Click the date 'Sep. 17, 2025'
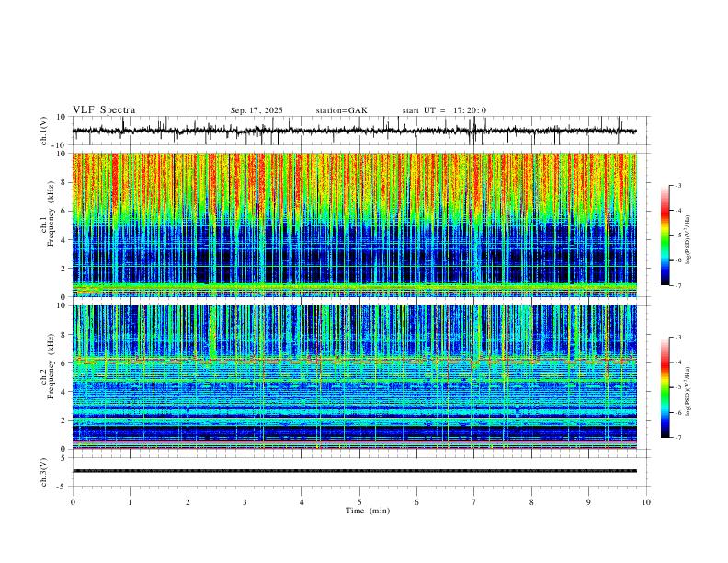Screen dimensions: 728x563 pyautogui.click(x=256, y=110)
